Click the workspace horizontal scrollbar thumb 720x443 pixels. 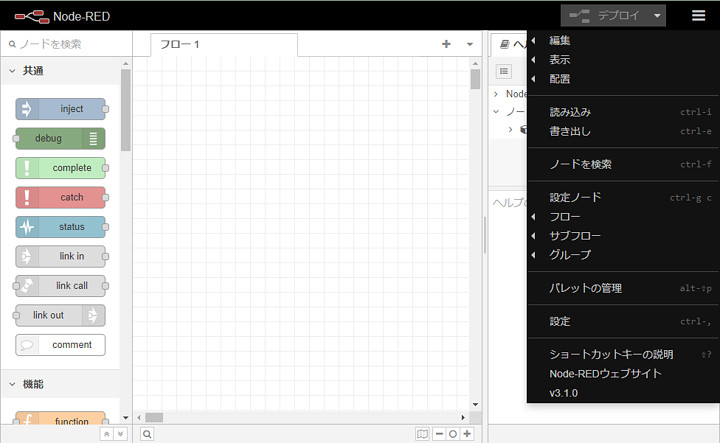(154, 417)
